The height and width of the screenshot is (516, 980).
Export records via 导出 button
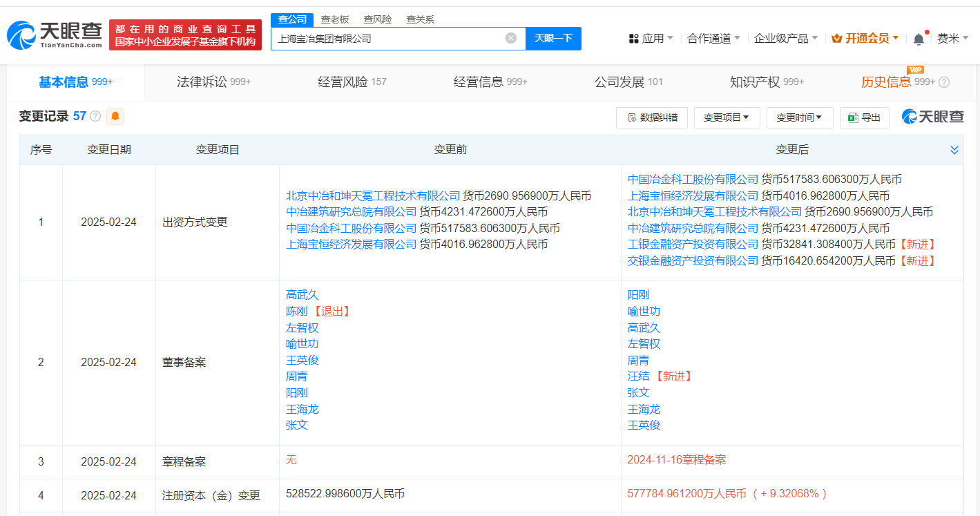864,118
